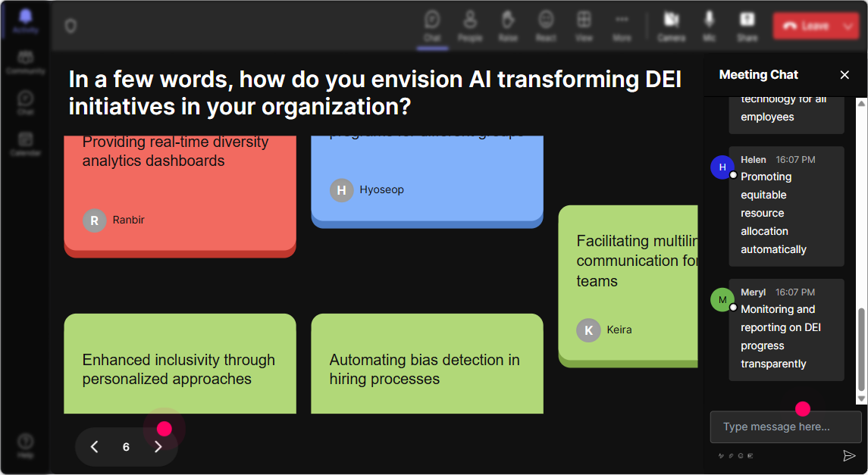This screenshot has height=475, width=868.
Task: Click the Meeting Chat scrollbar thumb
Action: [861, 349]
